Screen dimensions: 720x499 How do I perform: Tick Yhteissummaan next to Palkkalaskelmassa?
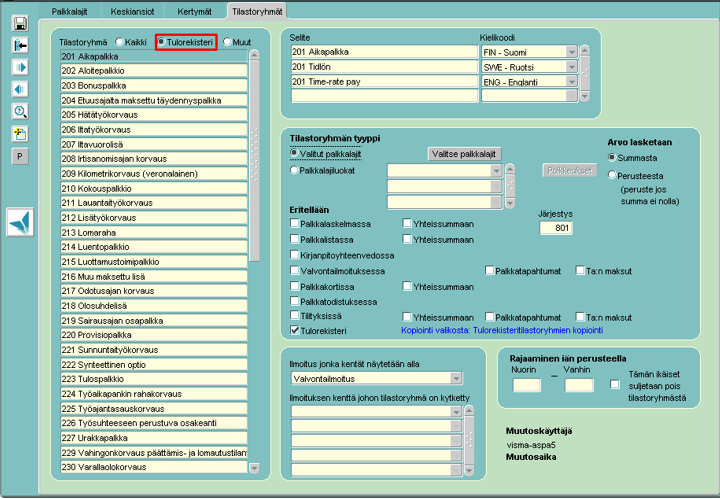407,224
